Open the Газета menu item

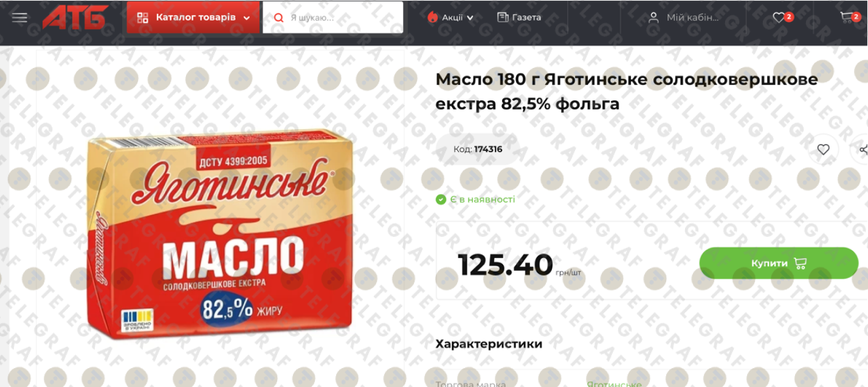519,17
